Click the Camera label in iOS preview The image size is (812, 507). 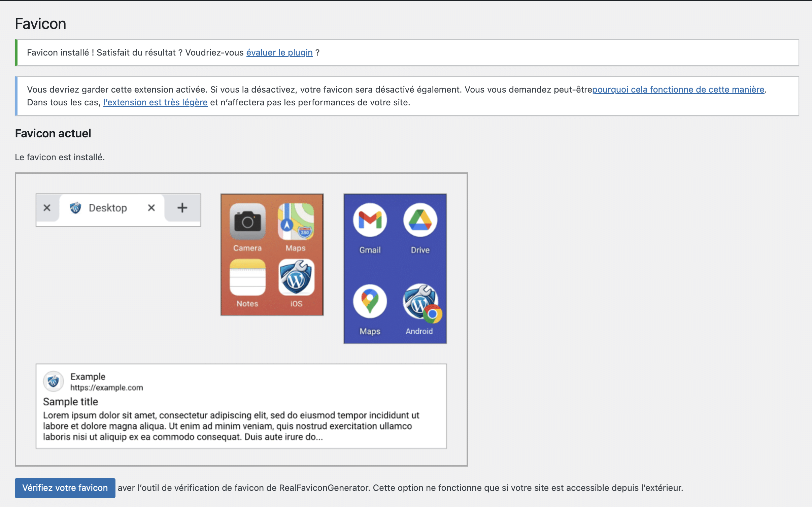coord(247,248)
